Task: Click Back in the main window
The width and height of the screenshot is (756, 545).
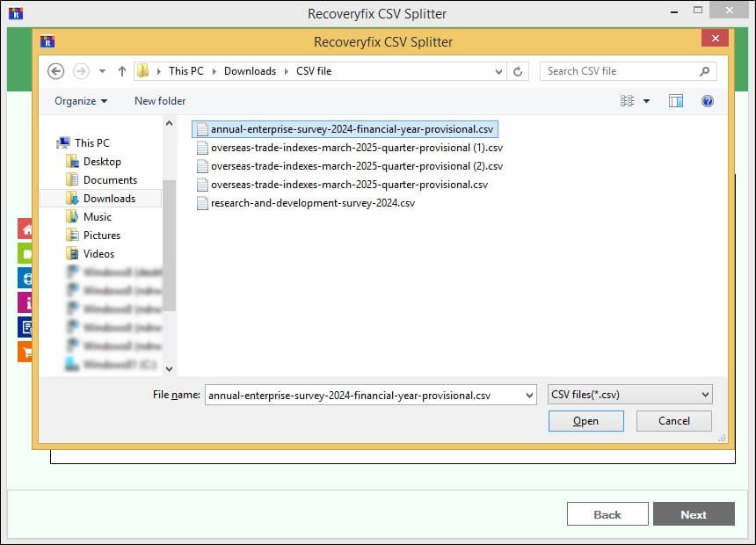Action: (607, 514)
